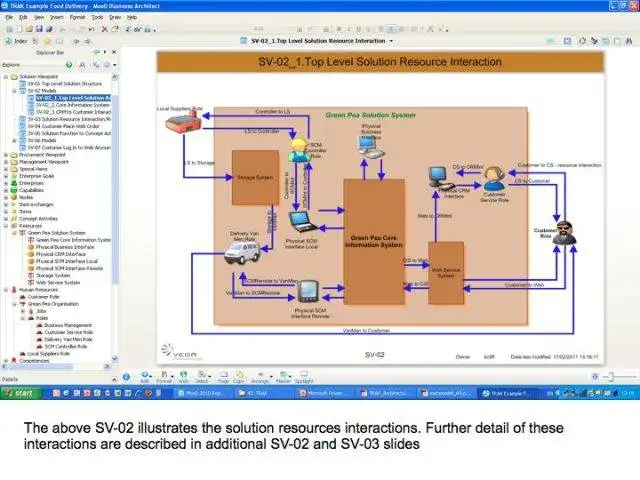Click the red X delete icon
This screenshot has height=480, width=640.
[x=104, y=29]
